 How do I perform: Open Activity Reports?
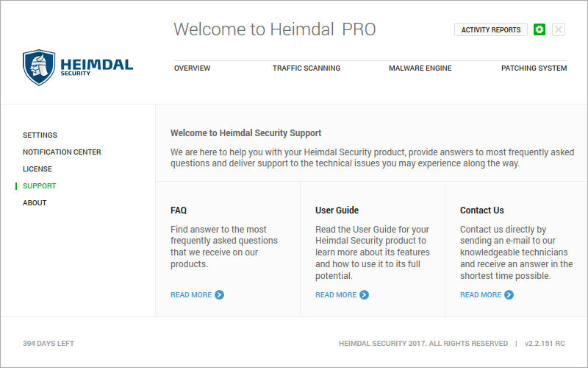pyautogui.click(x=491, y=29)
